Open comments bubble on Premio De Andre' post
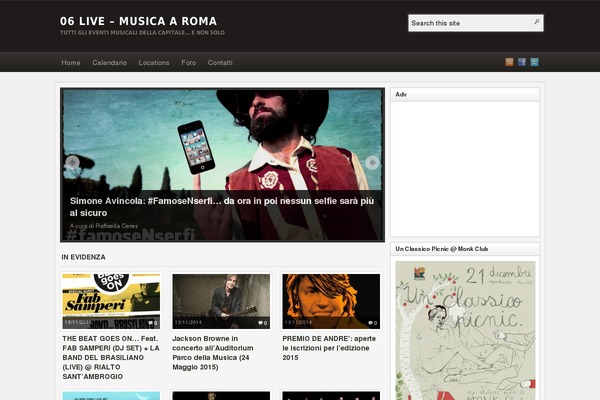 pos(373,323)
